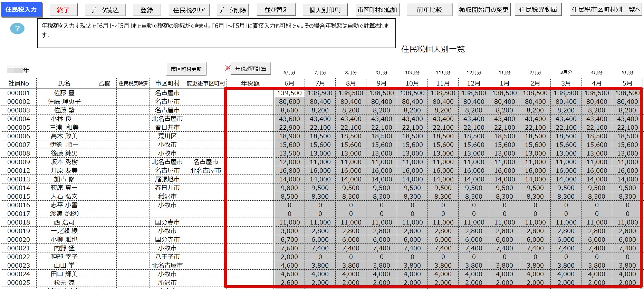The image size is (644, 289).
Task: Select the 年税額 cell for 佐藤 理恵子
Action: pos(250,102)
